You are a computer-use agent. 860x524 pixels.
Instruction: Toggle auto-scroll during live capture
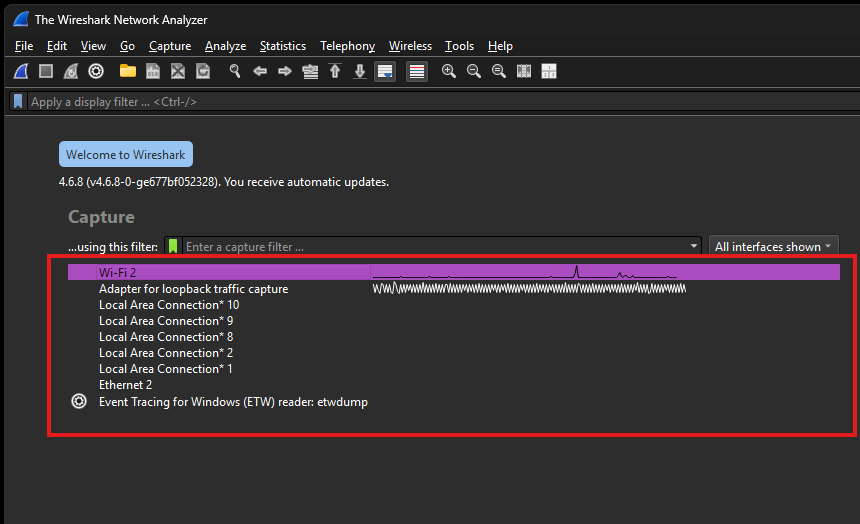(x=385, y=71)
